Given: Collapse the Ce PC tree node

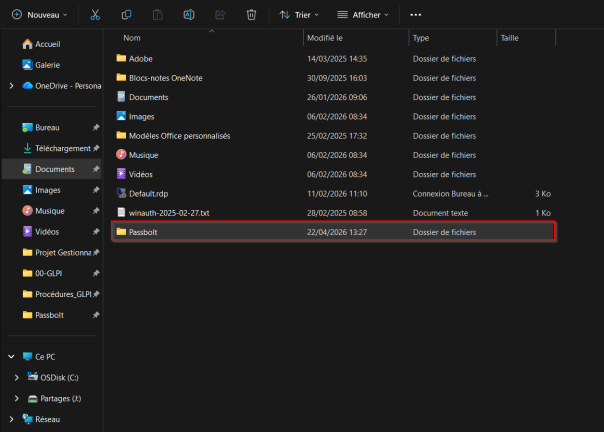Looking at the screenshot, I should tap(11, 356).
